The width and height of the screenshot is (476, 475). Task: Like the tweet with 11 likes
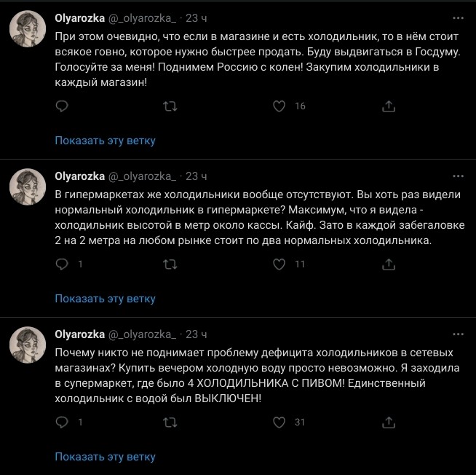click(279, 264)
